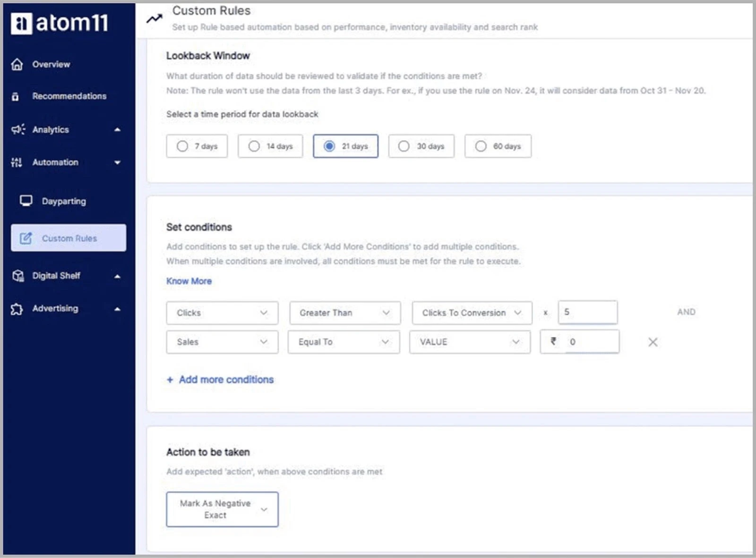
Task: Click the trend arrow icon beside Custom Rules
Action: click(x=154, y=19)
